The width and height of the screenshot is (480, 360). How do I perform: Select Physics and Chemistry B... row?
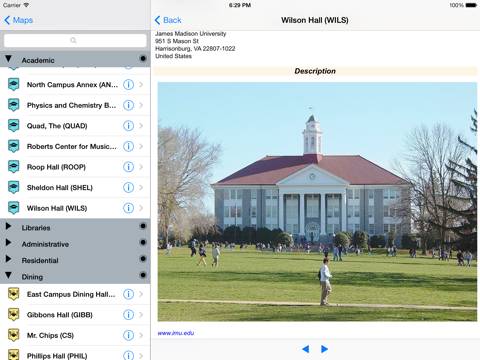(x=75, y=105)
